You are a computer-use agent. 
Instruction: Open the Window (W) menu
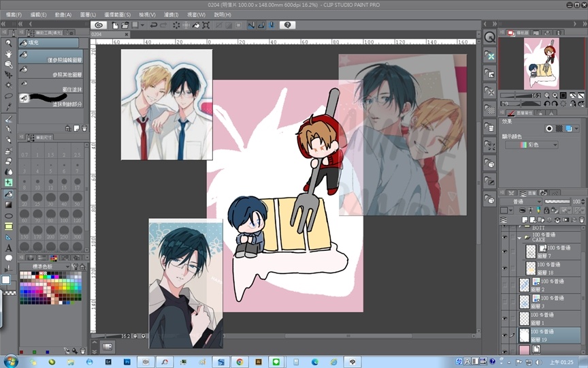point(197,14)
